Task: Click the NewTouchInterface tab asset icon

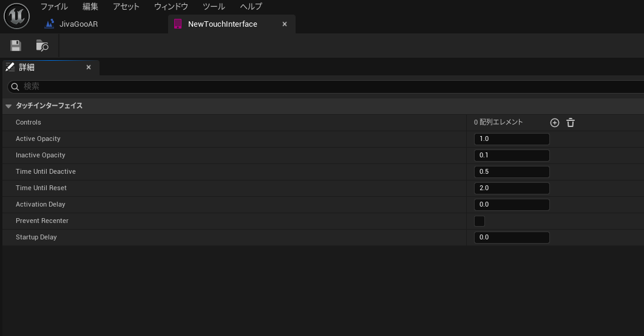Action: click(x=178, y=24)
